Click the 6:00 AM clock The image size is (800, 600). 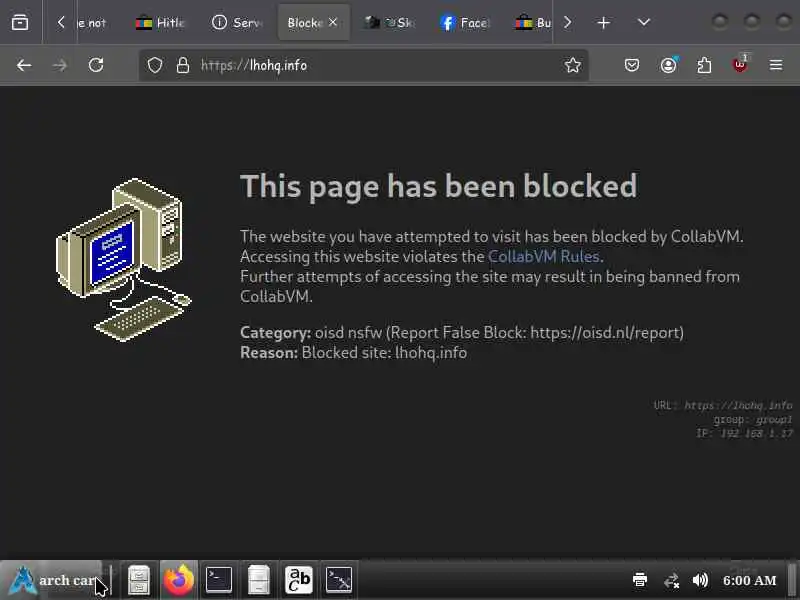(x=749, y=581)
